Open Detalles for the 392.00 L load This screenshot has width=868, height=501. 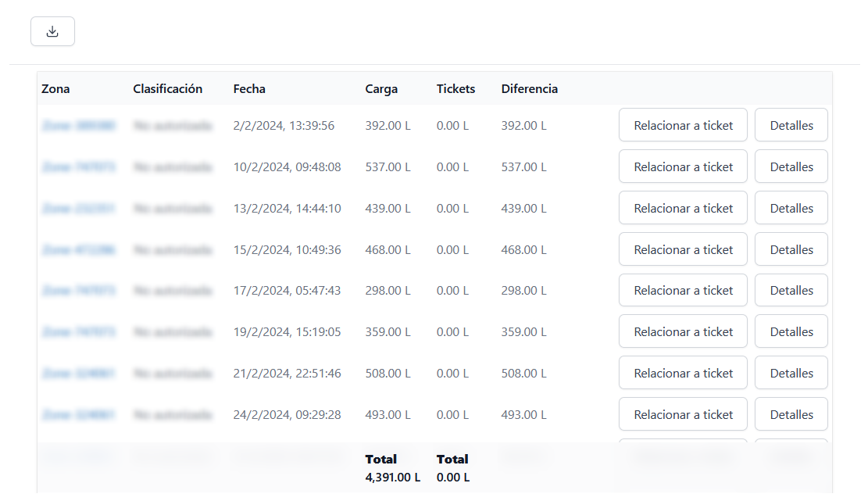791,125
